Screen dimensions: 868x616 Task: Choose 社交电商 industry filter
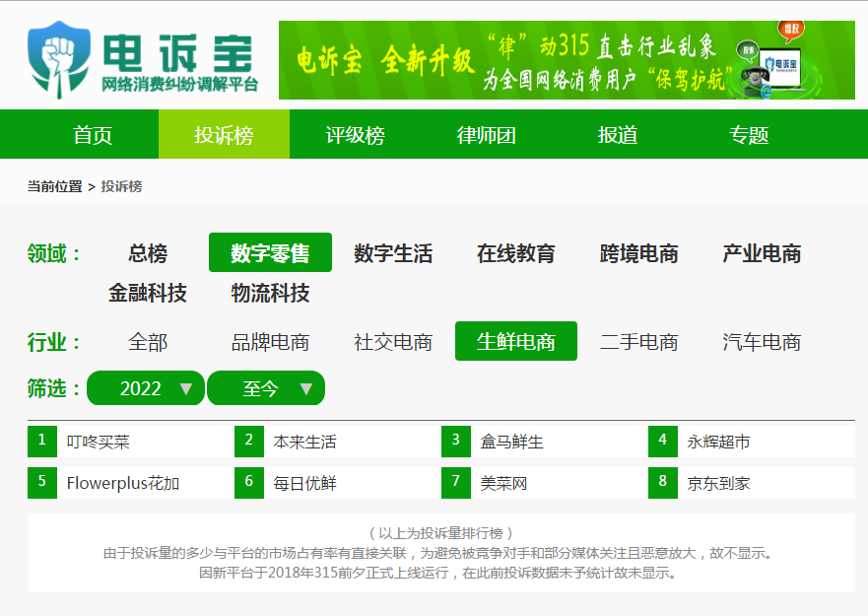393,342
